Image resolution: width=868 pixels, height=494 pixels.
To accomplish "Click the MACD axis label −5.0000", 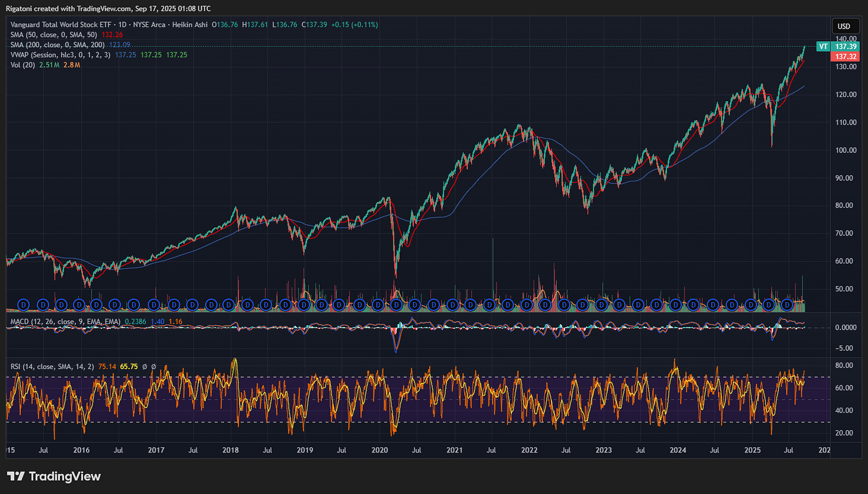I will 843,349.
